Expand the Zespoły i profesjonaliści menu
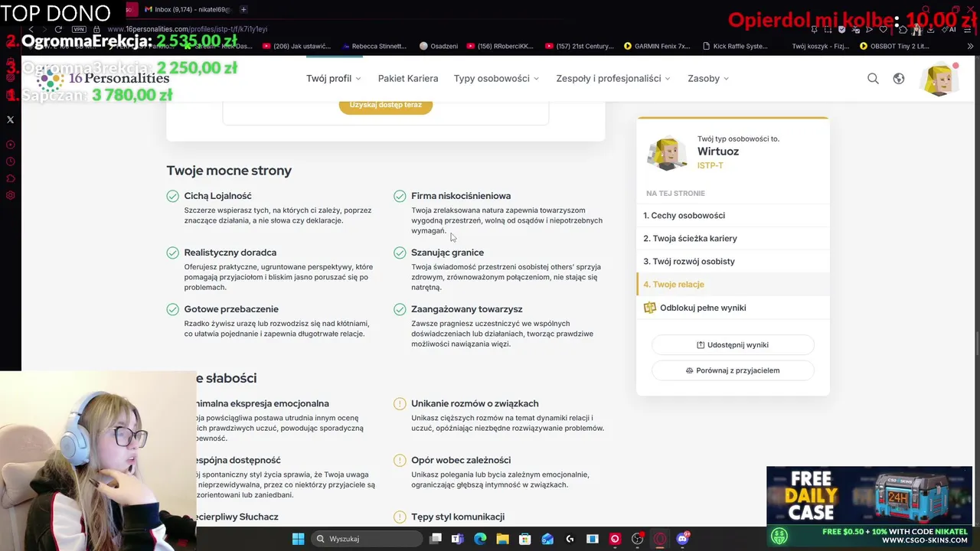980x551 pixels. (613, 78)
